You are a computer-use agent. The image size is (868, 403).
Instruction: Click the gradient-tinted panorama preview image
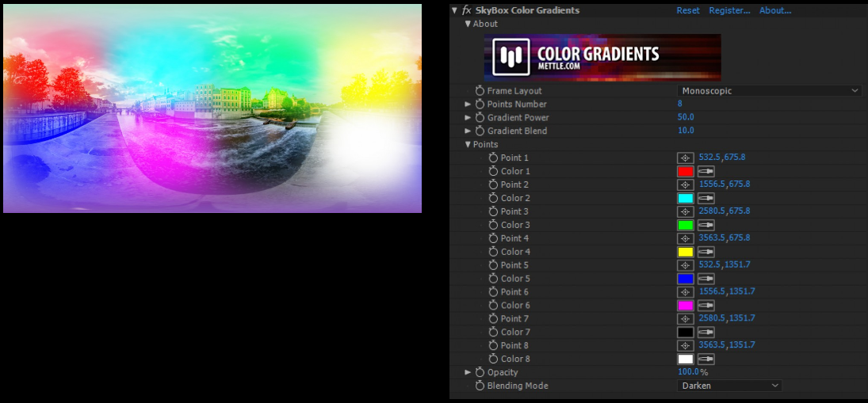pyautogui.click(x=212, y=108)
